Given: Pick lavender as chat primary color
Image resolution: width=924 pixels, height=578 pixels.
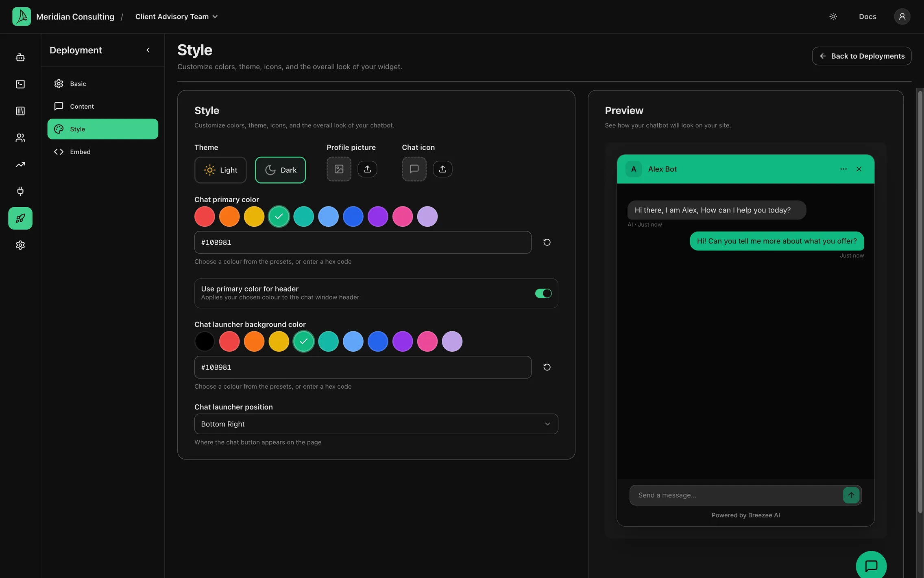Looking at the screenshot, I should coord(427,217).
